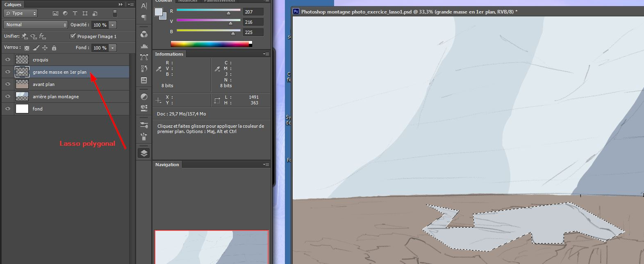Open the Paths panel icon

click(144, 57)
